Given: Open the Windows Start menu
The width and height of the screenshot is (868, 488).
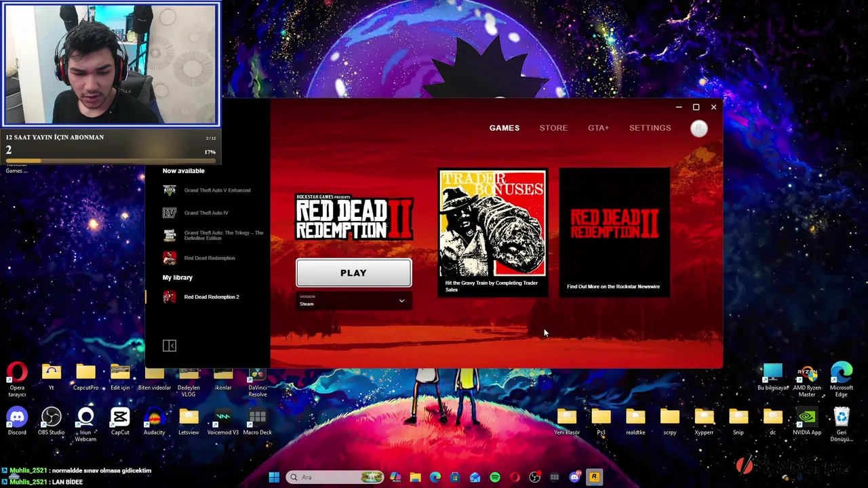Looking at the screenshot, I should (274, 477).
